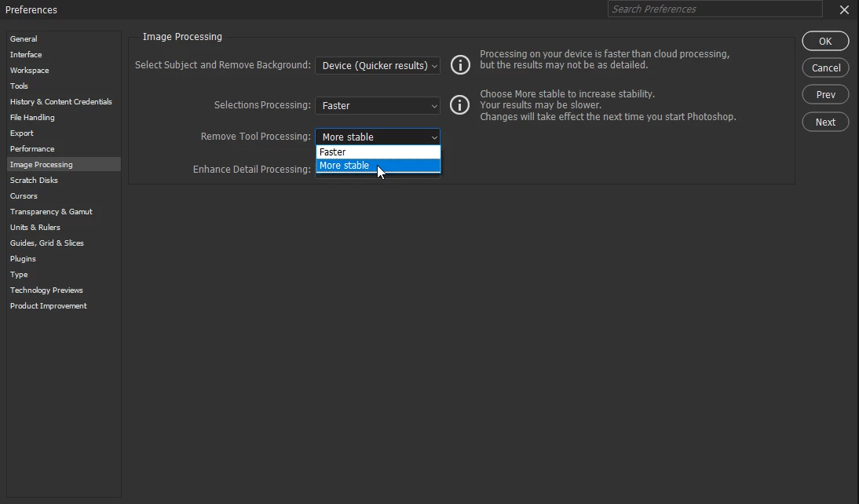Click the Image Processing group heading
859x504 pixels.
pos(182,37)
